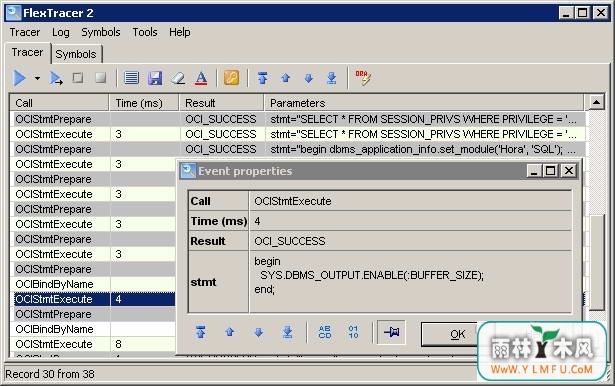
Task: Open the log list view icon
Action: click(131, 78)
